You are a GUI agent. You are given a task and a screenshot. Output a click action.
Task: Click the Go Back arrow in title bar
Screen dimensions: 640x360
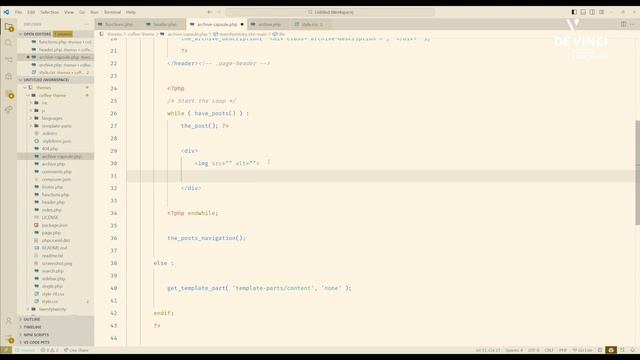point(209,12)
